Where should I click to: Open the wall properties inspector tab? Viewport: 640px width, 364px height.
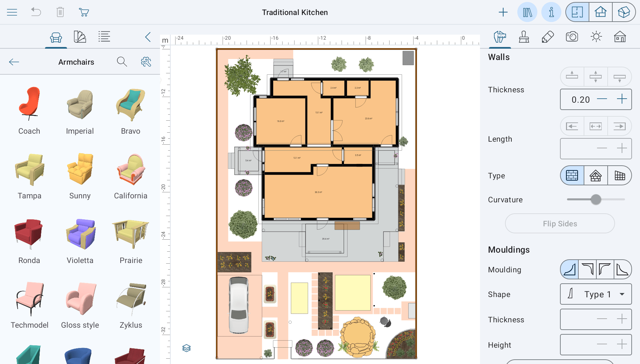click(500, 37)
